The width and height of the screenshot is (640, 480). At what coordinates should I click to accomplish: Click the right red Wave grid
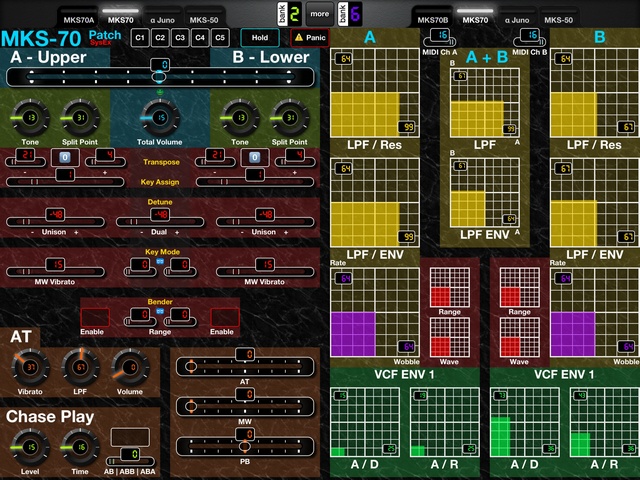(x=520, y=337)
